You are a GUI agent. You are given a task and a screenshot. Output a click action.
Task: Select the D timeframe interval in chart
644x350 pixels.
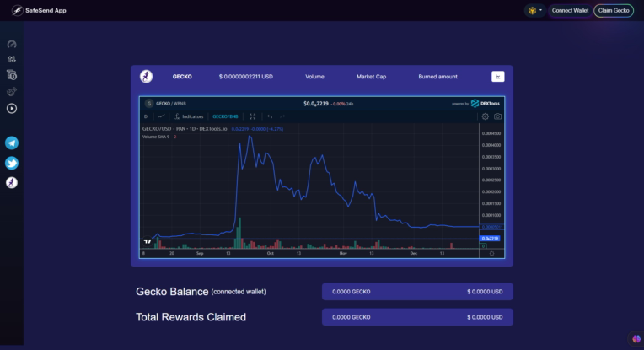point(146,116)
